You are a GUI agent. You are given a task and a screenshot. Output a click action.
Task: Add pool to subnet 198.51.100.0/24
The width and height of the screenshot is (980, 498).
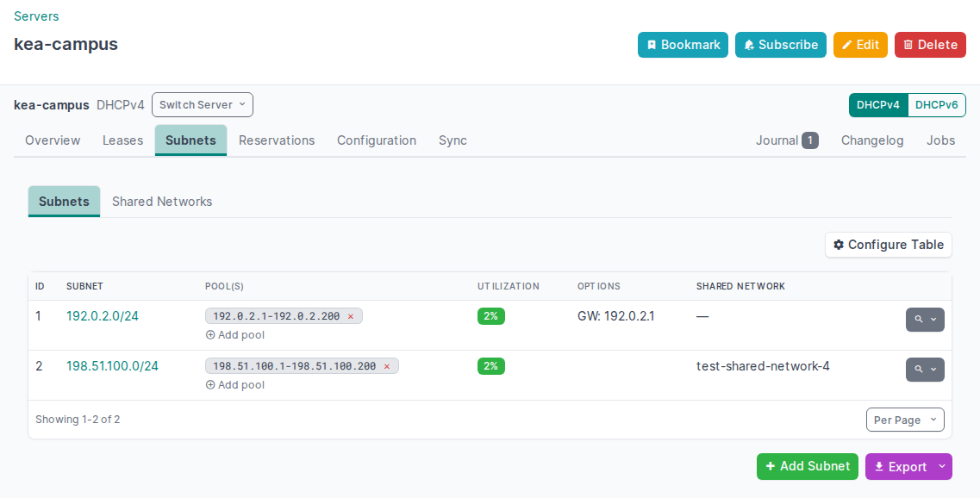click(x=235, y=385)
